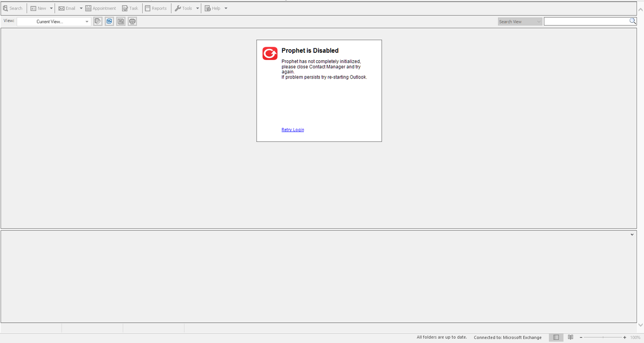Expand the Email dropdown arrow
644x343 pixels.
pos(81,8)
